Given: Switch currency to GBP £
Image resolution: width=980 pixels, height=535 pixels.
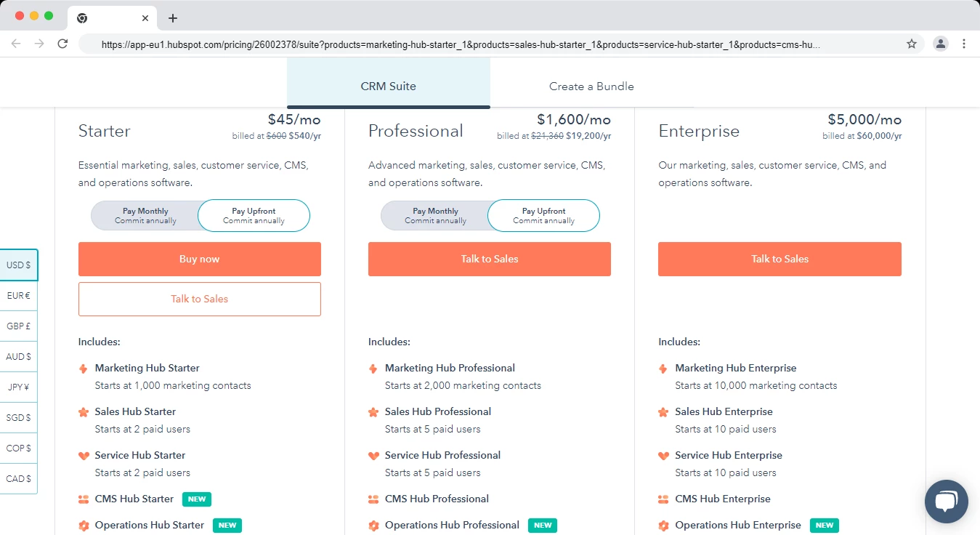Looking at the screenshot, I should tap(19, 326).
